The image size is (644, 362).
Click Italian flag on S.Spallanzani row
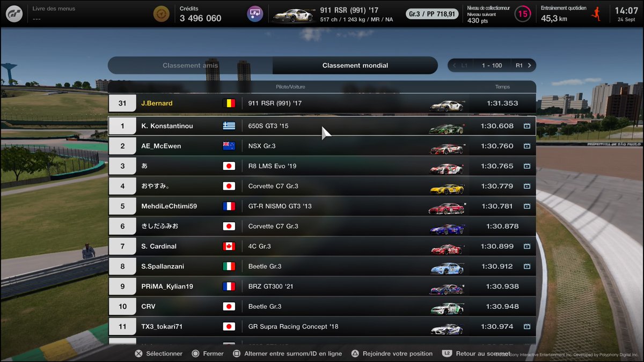pyautogui.click(x=229, y=267)
